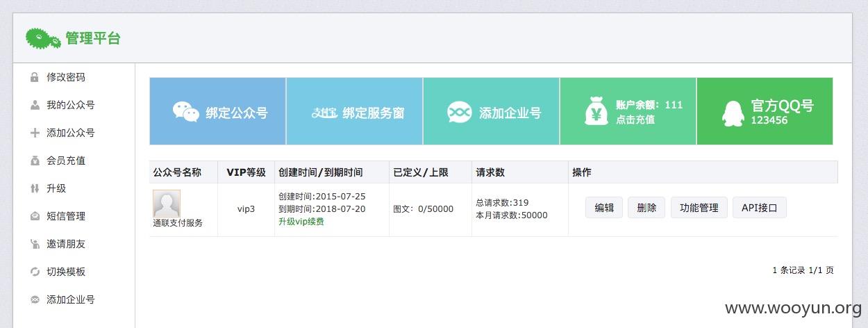Click the account avatar thumbnail

click(167, 204)
